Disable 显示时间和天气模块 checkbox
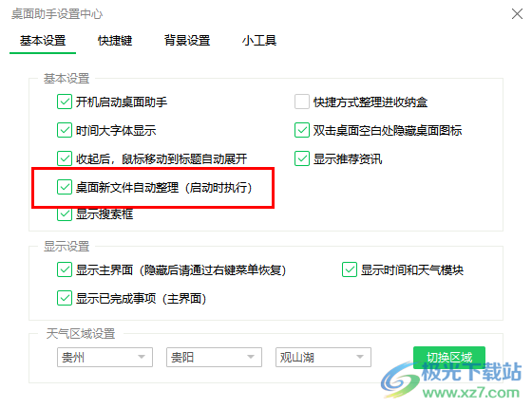This screenshot has width=532, height=408. pyautogui.click(x=350, y=269)
